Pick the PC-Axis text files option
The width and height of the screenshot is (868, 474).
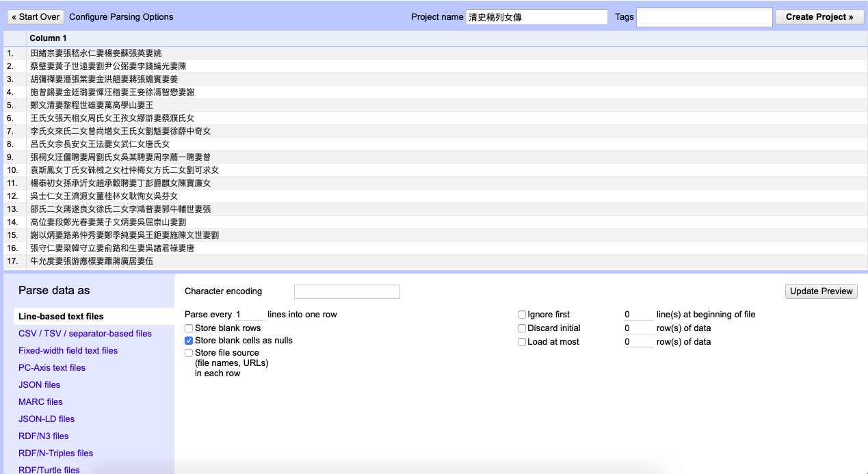52,368
